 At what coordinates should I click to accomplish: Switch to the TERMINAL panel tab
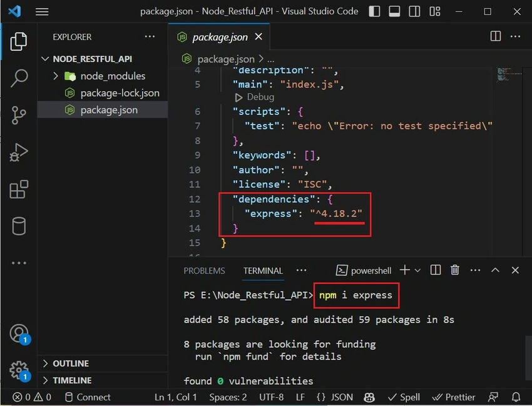click(263, 271)
